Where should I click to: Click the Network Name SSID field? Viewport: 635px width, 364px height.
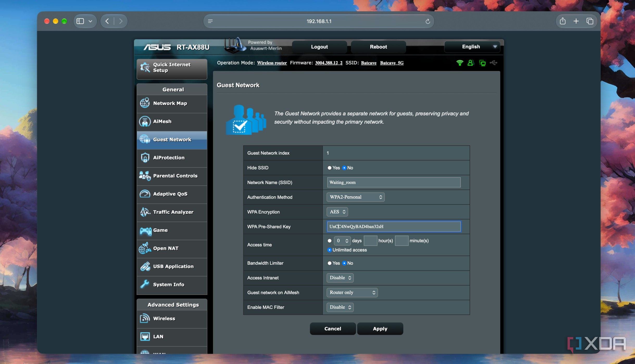point(394,183)
